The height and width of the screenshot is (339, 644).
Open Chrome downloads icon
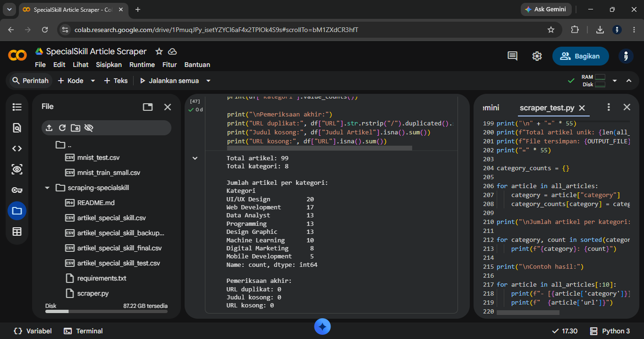[600, 30]
